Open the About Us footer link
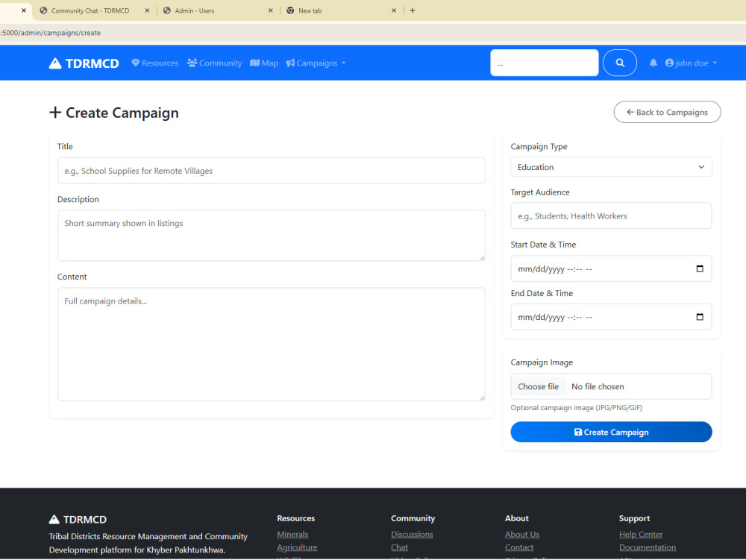The width and height of the screenshot is (746, 560). pyautogui.click(x=522, y=535)
